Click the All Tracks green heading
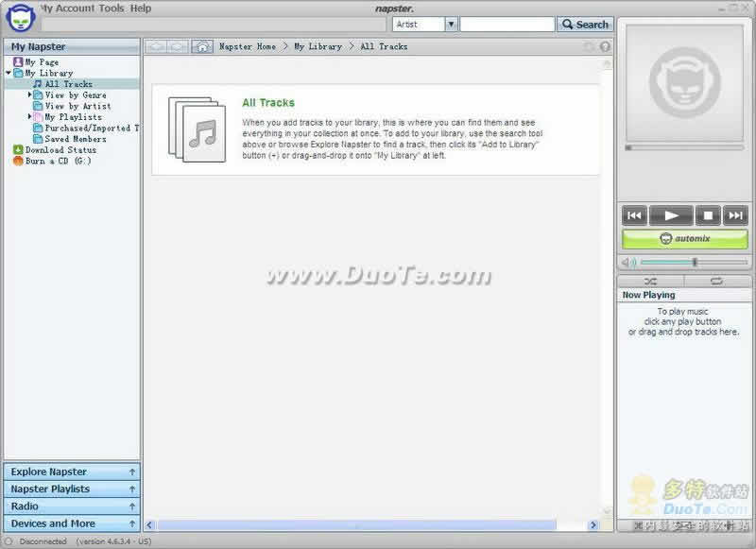 pyautogui.click(x=268, y=103)
